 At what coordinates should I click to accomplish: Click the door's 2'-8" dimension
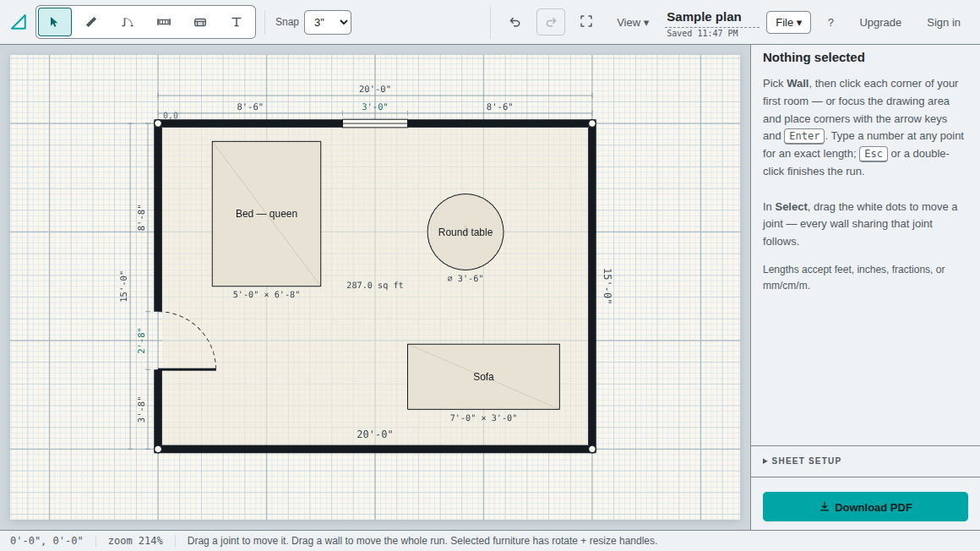coord(141,341)
